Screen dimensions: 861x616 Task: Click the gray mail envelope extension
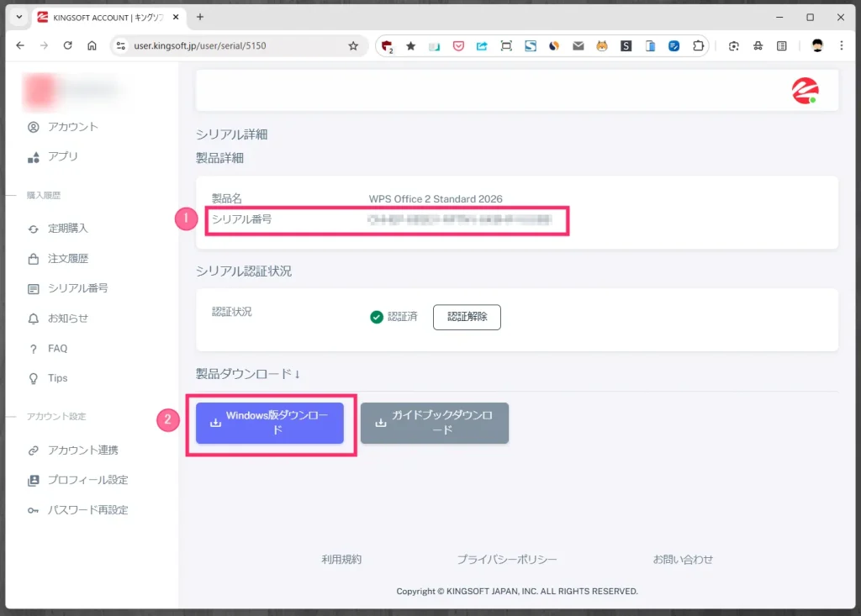tap(578, 46)
